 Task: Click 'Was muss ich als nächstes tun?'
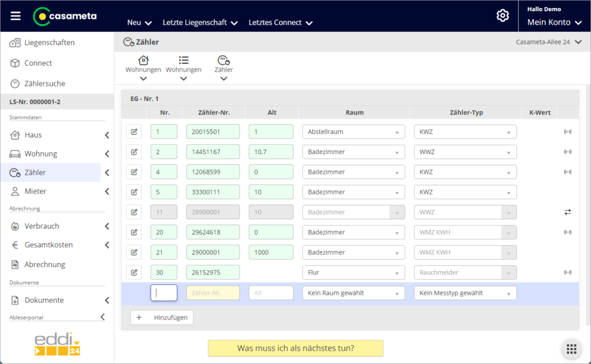(x=295, y=348)
